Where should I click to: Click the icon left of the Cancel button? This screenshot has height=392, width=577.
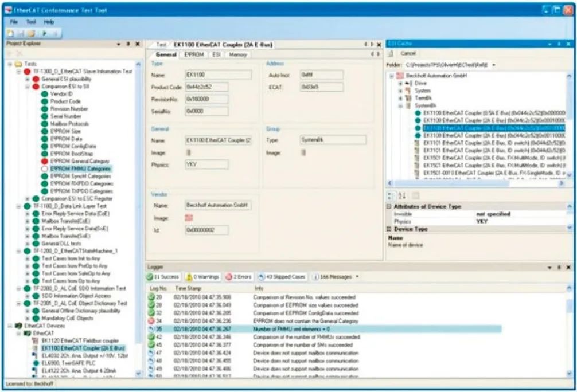pyautogui.click(x=391, y=54)
